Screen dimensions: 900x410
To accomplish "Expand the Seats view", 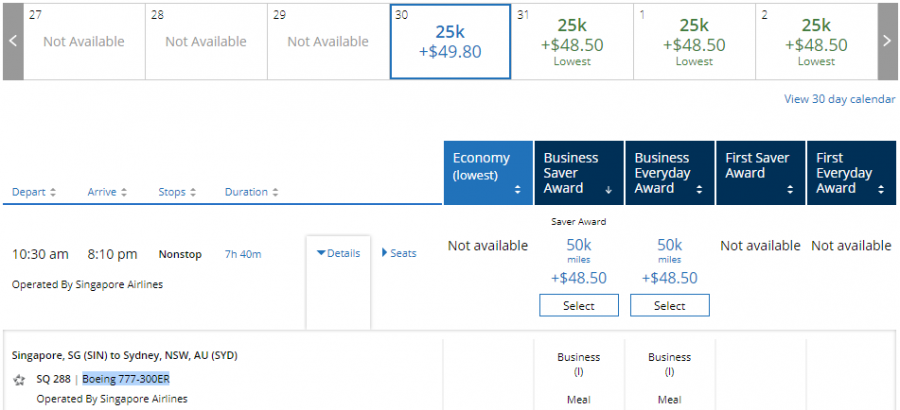I will tap(399, 253).
